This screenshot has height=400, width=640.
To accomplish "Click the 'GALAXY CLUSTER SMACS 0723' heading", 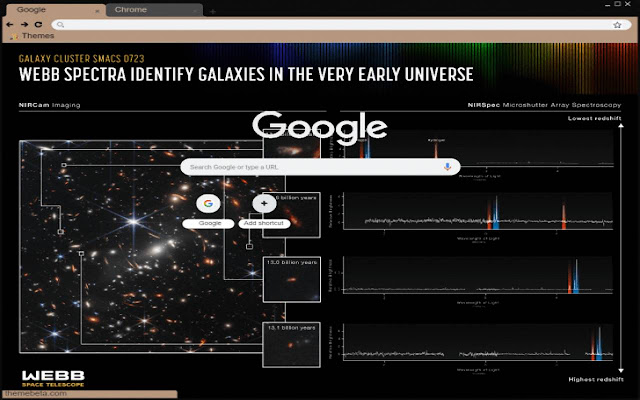I will tap(82, 58).
